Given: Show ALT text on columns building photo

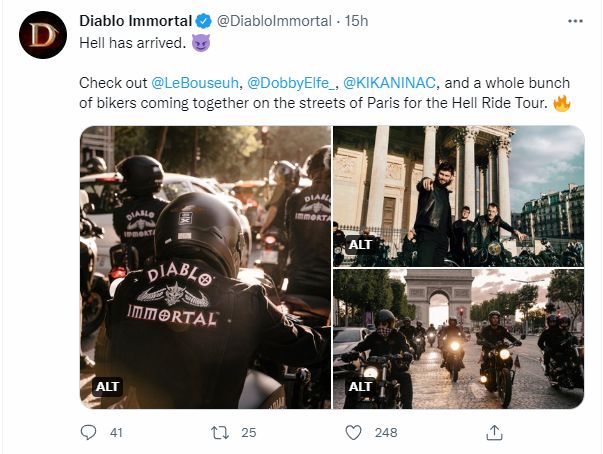Looking at the screenshot, I should click(x=360, y=244).
